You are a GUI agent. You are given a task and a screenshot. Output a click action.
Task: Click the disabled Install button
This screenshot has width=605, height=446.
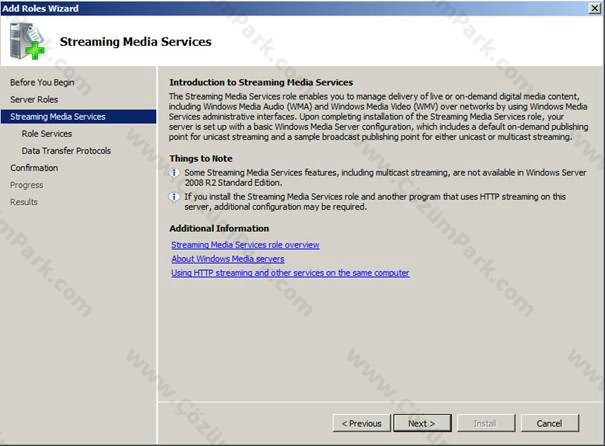(486, 423)
